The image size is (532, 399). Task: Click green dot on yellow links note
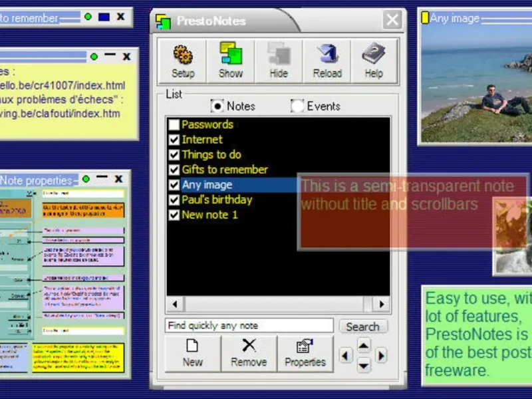[94, 57]
